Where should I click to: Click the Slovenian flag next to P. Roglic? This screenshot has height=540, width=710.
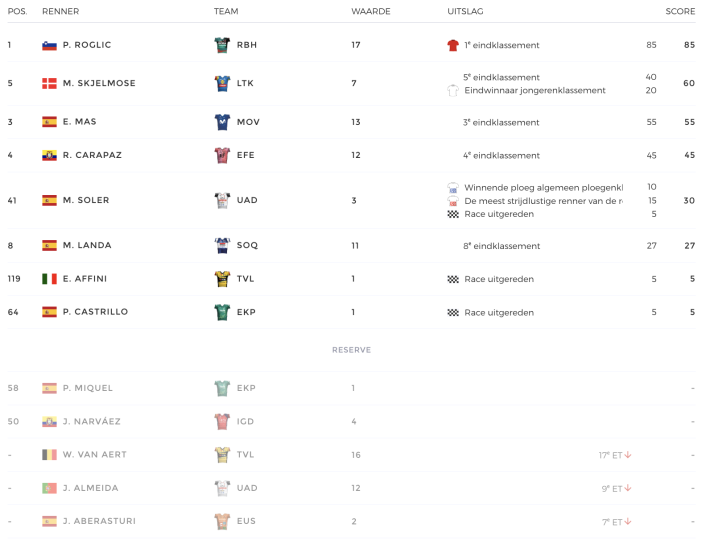pos(49,45)
